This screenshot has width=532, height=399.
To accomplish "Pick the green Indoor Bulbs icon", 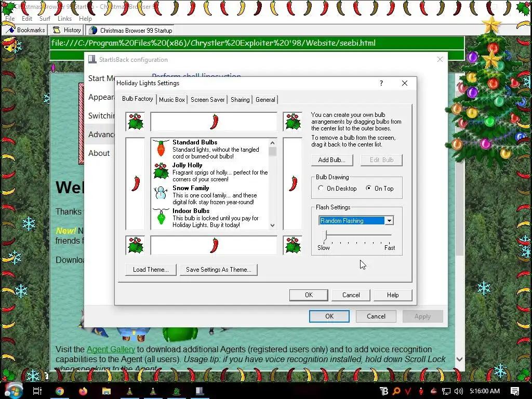I will pyautogui.click(x=161, y=216).
